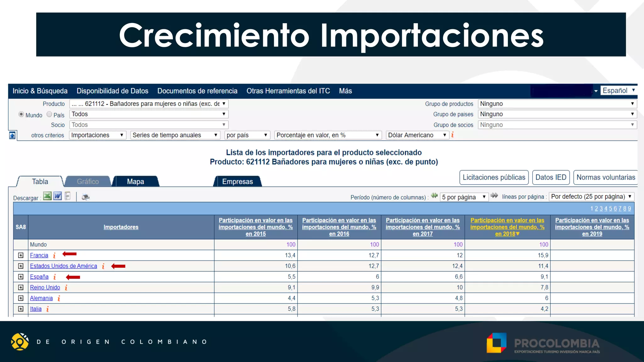Open info icon next to Estados Unidos de América
The width and height of the screenshot is (644, 362).
(x=103, y=266)
